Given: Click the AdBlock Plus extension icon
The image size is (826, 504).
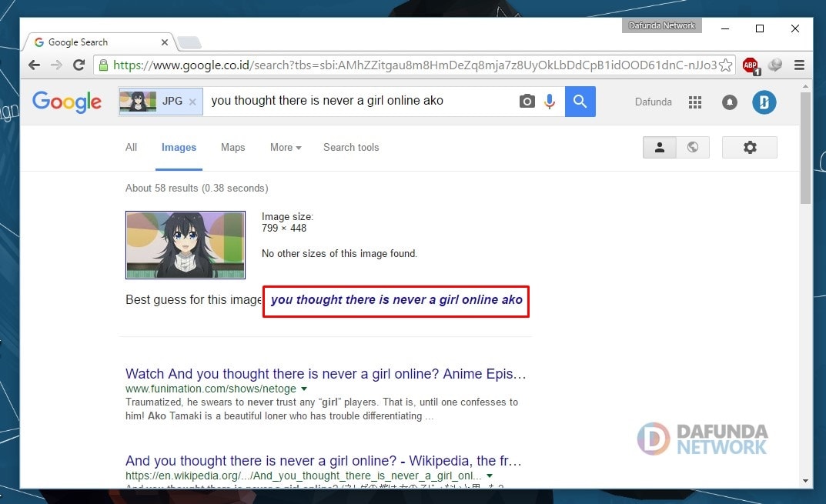Looking at the screenshot, I should pos(751,65).
